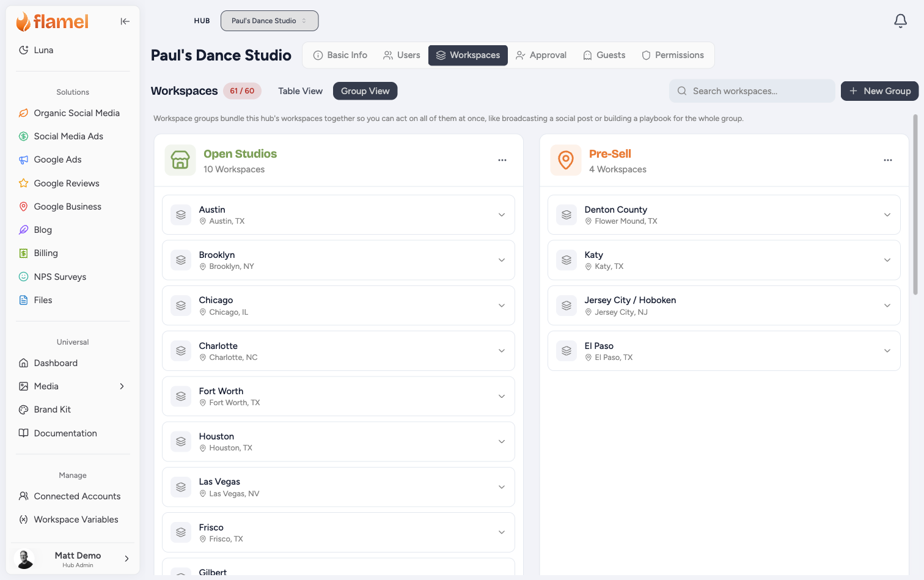
Task: Click the 61 / 60 workspace count badge
Action: (242, 91)
